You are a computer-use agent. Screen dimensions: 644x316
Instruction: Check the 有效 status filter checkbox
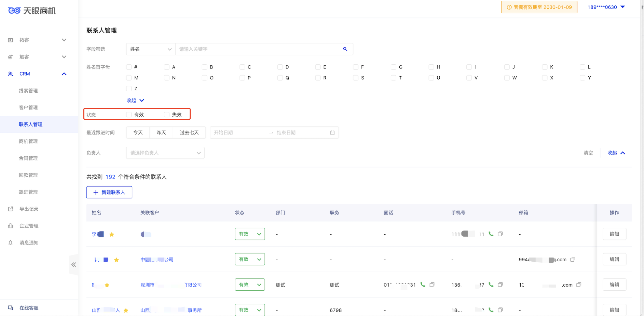tap(129, 115)
